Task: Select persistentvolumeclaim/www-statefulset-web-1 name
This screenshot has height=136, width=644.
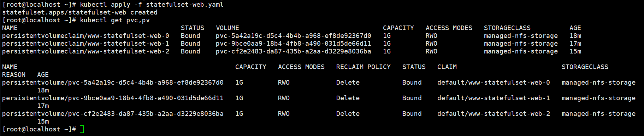Action: tap(85, 44)
